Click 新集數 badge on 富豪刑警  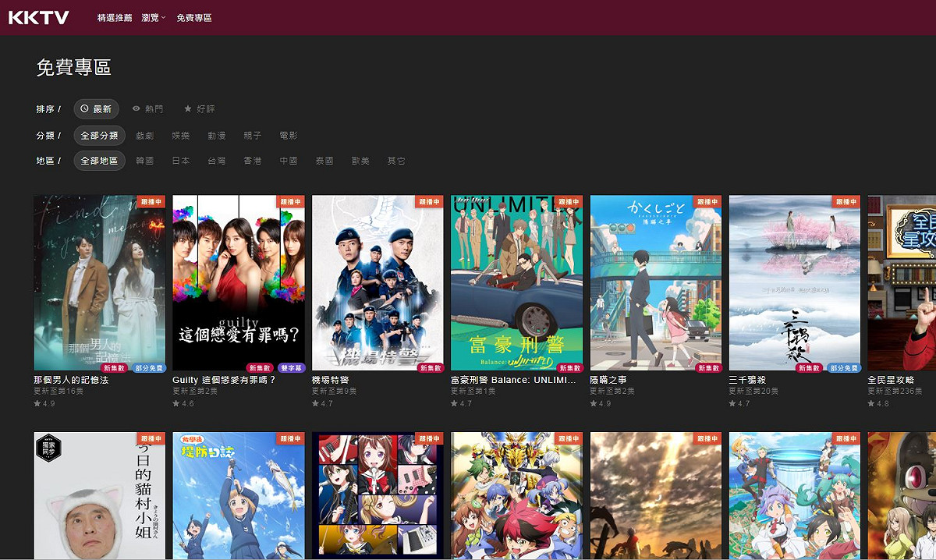tap(569, 367)
